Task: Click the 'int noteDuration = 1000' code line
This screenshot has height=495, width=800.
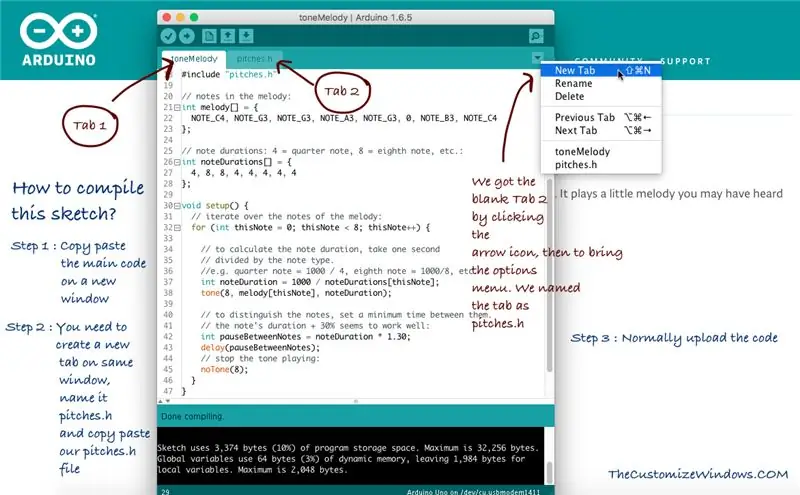Action: tap(320, 282)
